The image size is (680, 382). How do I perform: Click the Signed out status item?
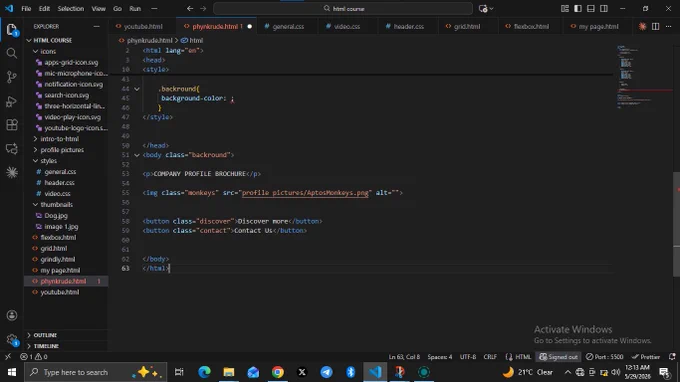559,357
